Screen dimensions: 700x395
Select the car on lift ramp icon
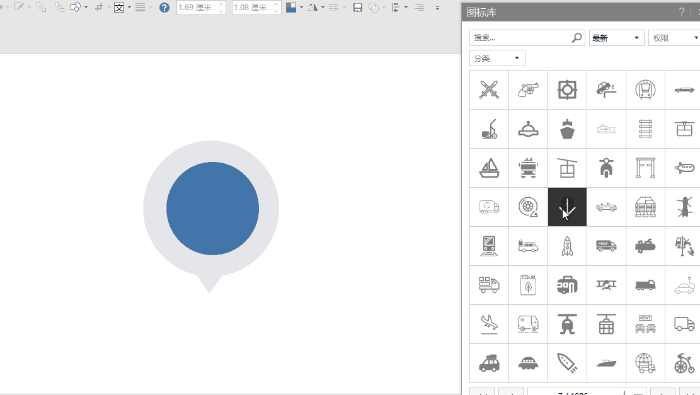click(606, 90)
